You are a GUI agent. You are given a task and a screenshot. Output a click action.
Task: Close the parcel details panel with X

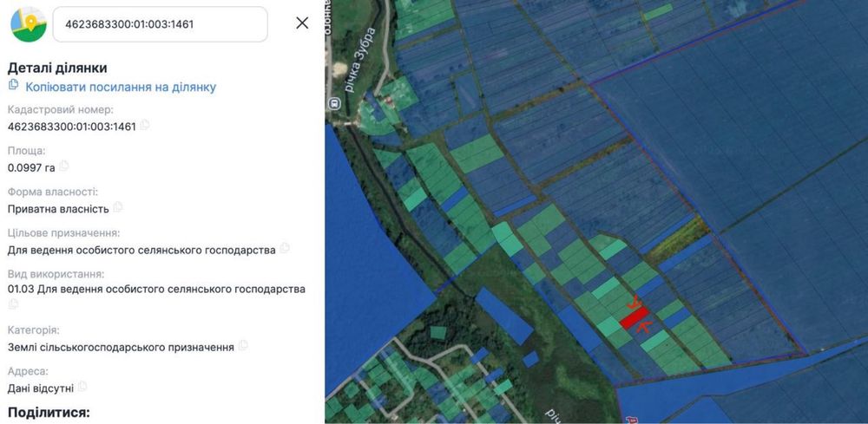point(302,23)
